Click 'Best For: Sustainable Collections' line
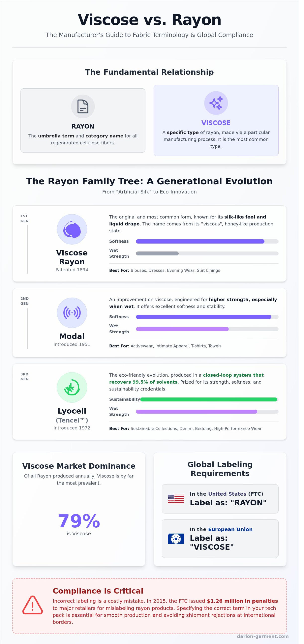Screen dimensions: 304x644 [x=185, y=428]
